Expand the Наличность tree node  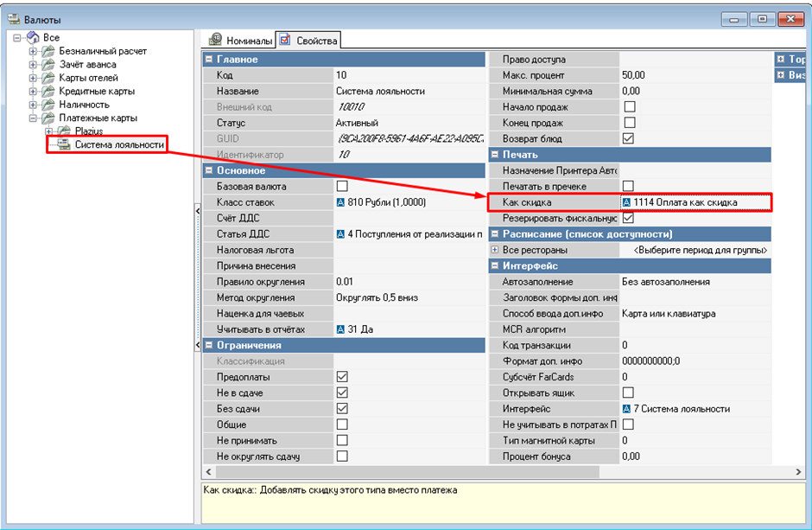34,105
